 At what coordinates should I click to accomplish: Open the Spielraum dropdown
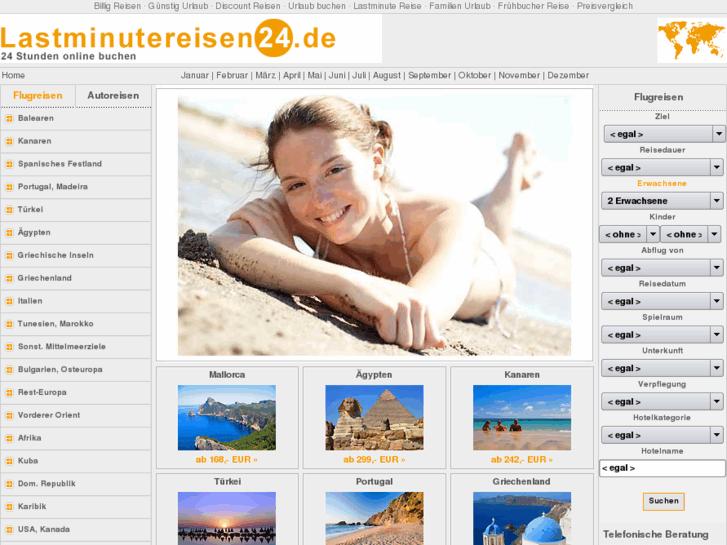[x=662, y=334]
